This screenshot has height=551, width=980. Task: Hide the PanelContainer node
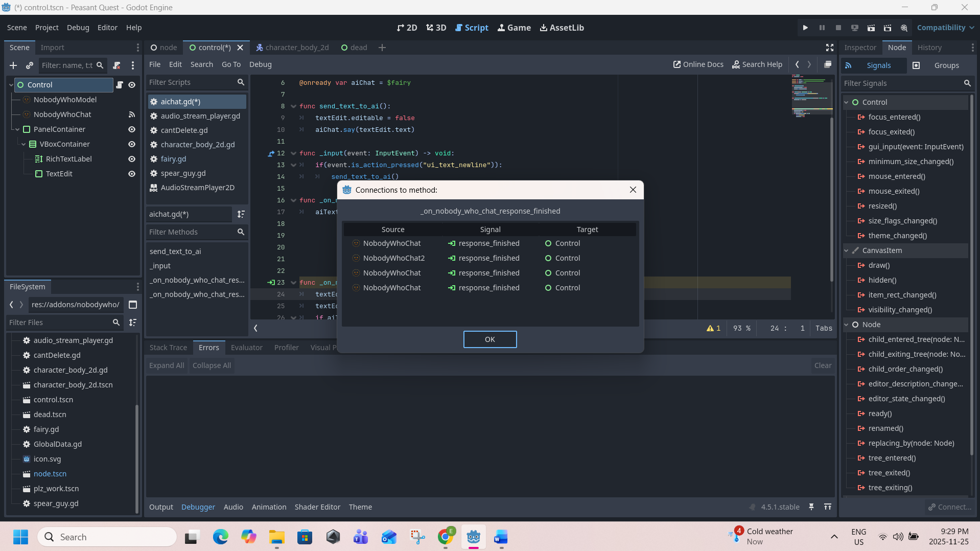pyautogui.click(x=131, y=129)
